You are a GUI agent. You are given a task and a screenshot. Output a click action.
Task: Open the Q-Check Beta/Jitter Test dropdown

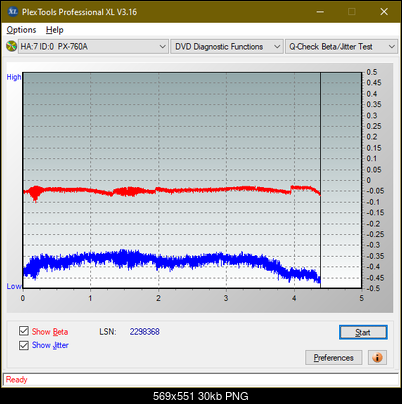pos(341,47)
